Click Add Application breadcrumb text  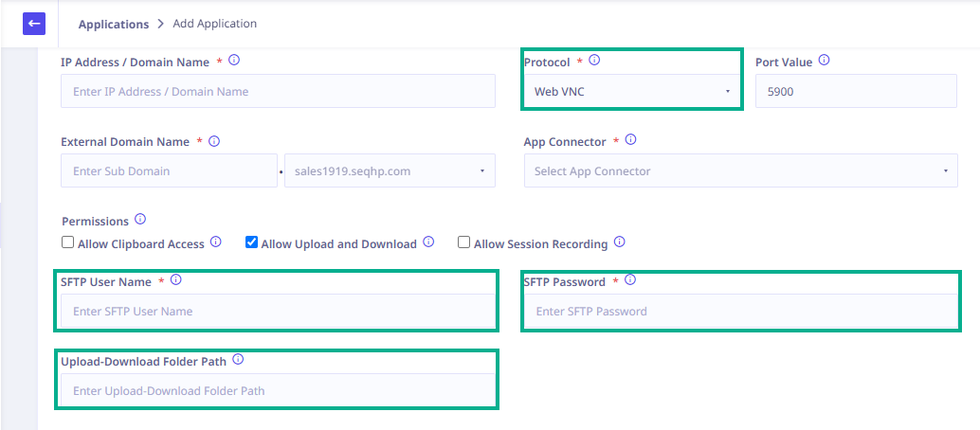pyautogui.click(x=214, y=24)
